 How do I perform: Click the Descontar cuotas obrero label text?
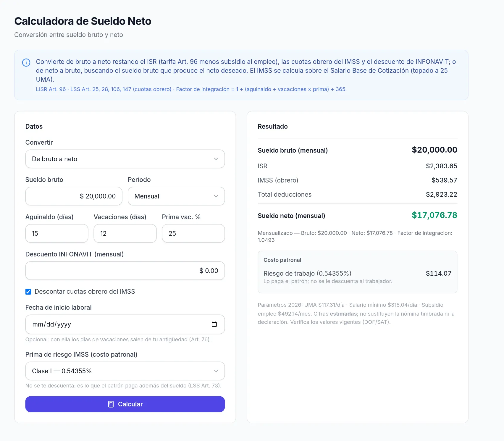[85, 292]
